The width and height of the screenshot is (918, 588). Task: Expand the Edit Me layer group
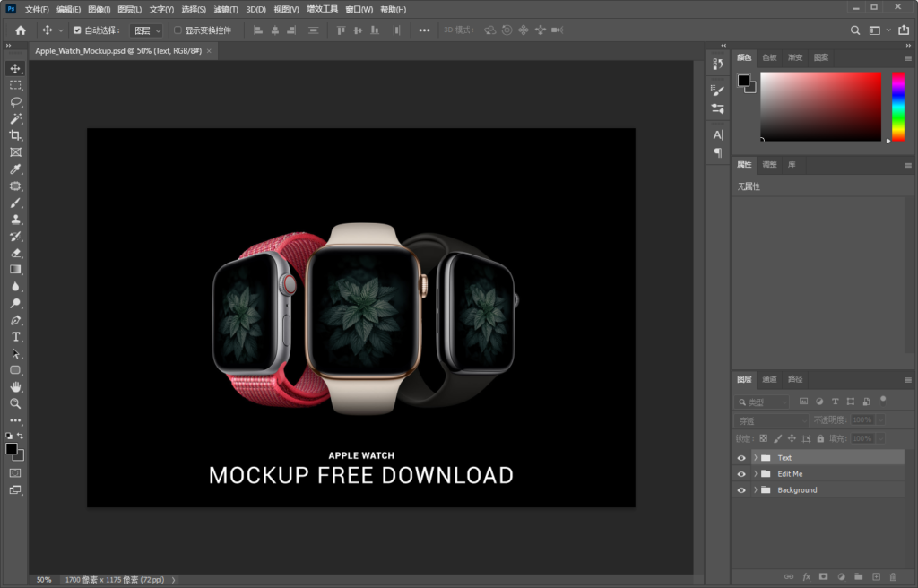point(755,474)
